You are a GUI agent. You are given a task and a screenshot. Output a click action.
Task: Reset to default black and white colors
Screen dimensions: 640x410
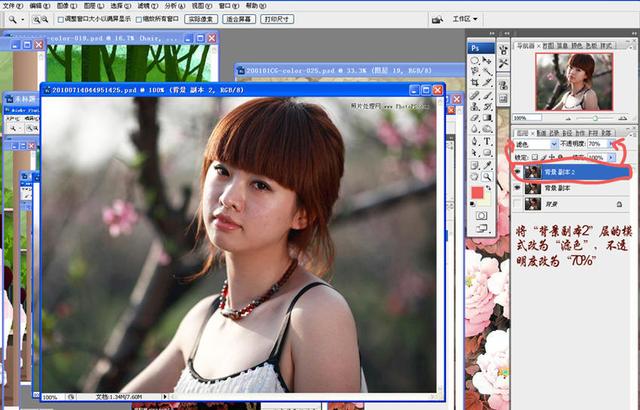(473, 204)
